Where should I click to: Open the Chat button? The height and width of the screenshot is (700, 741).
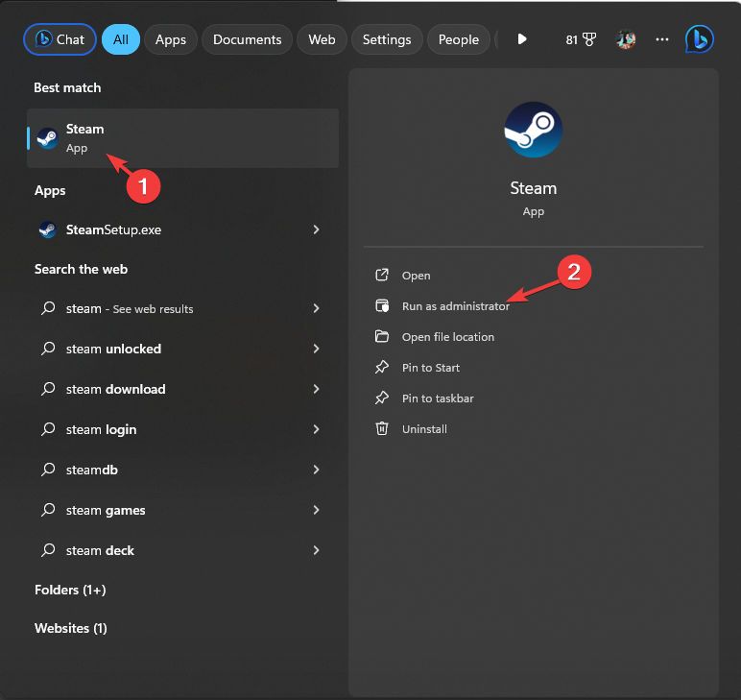click(60, 39)
